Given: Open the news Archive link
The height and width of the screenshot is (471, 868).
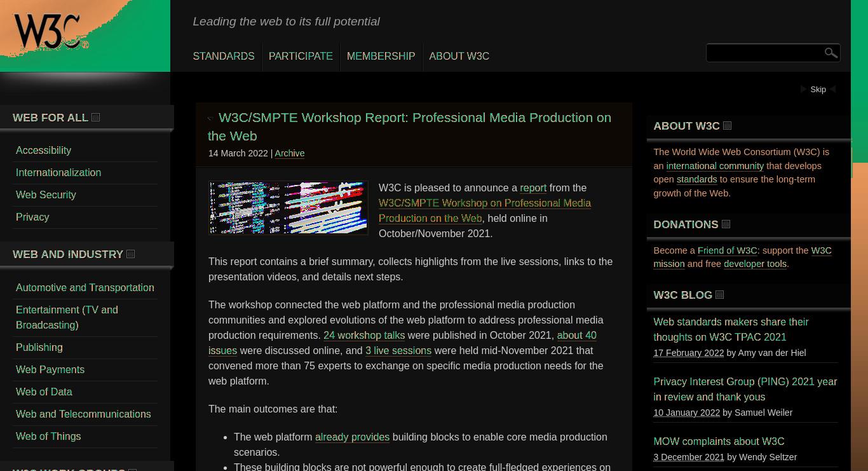Looking at the screenshot, I should 289,153.
